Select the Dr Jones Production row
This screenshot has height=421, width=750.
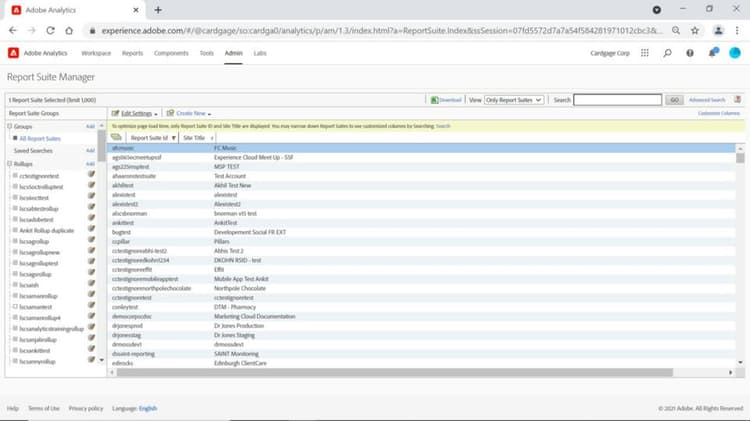421,326
